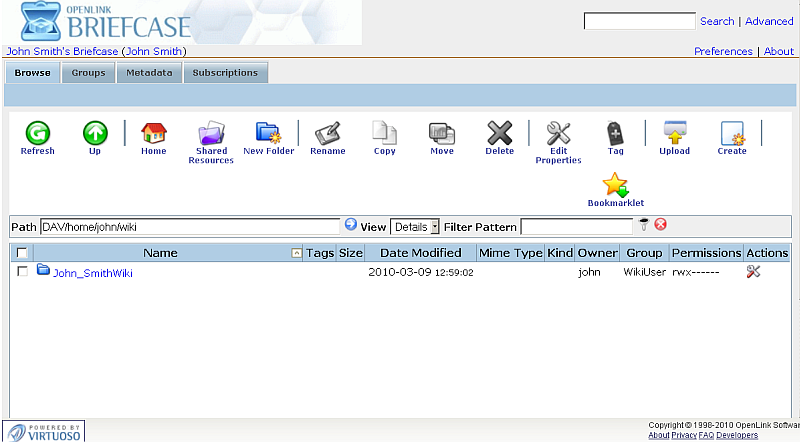Expand the Name column sort arrow
This screenshot has height=442, width=800.
coord(296,253)
